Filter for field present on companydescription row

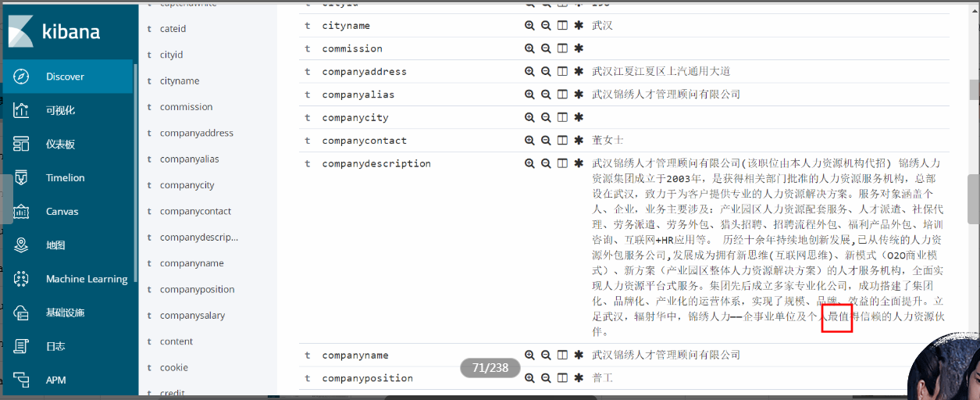click(x=579, y=163)
